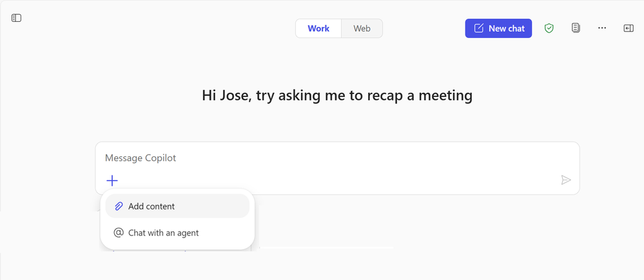Click the greeting heading about recapping a meeting
Screen dimensions: 644x280
click(x=337, y=95)
